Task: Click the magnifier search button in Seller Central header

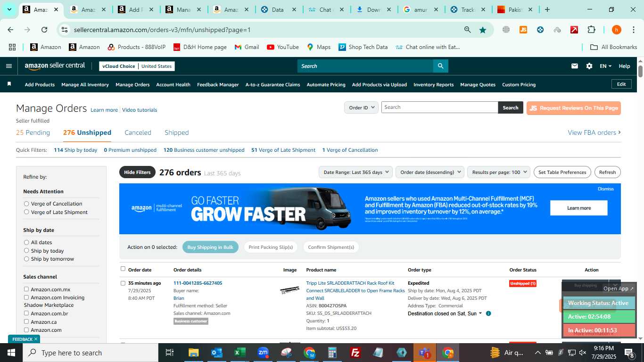Action: 440,66
